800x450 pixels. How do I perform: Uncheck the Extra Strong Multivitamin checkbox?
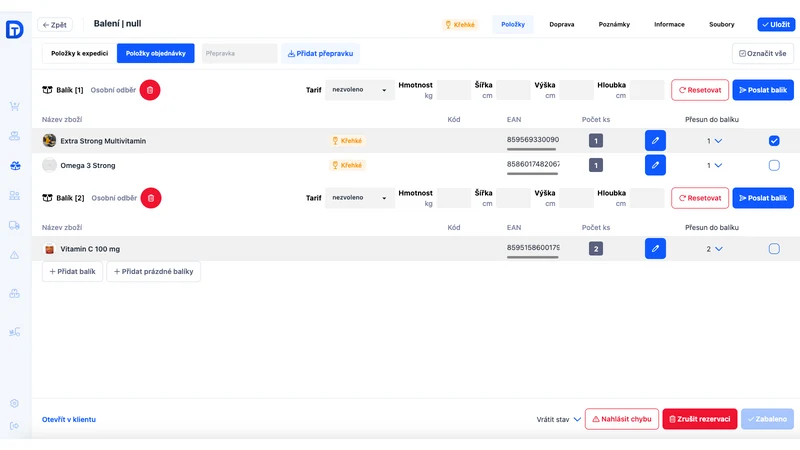774,141
